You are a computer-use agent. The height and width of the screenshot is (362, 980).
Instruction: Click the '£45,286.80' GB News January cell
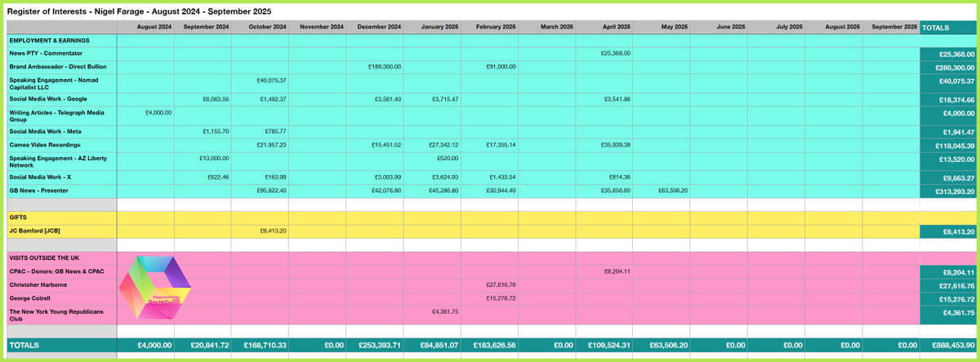(x=443, y=190)
